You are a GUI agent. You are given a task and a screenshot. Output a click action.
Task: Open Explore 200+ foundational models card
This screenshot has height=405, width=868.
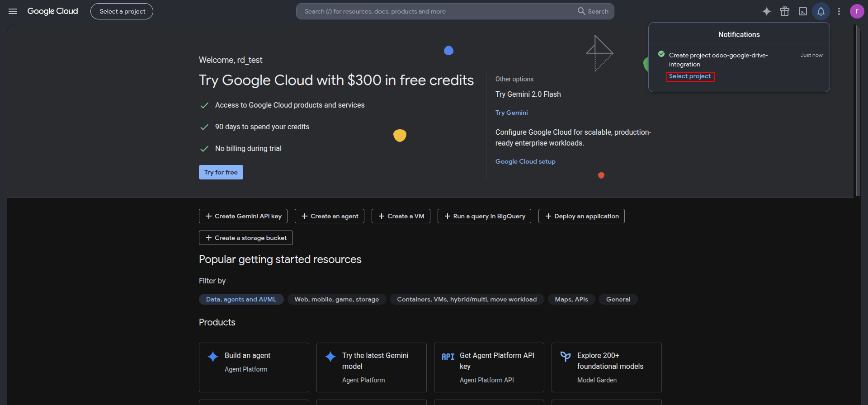[x=607, y=367]
